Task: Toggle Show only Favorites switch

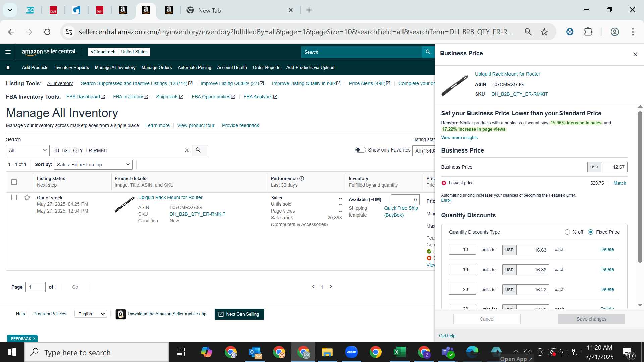Action: (361, 150)
